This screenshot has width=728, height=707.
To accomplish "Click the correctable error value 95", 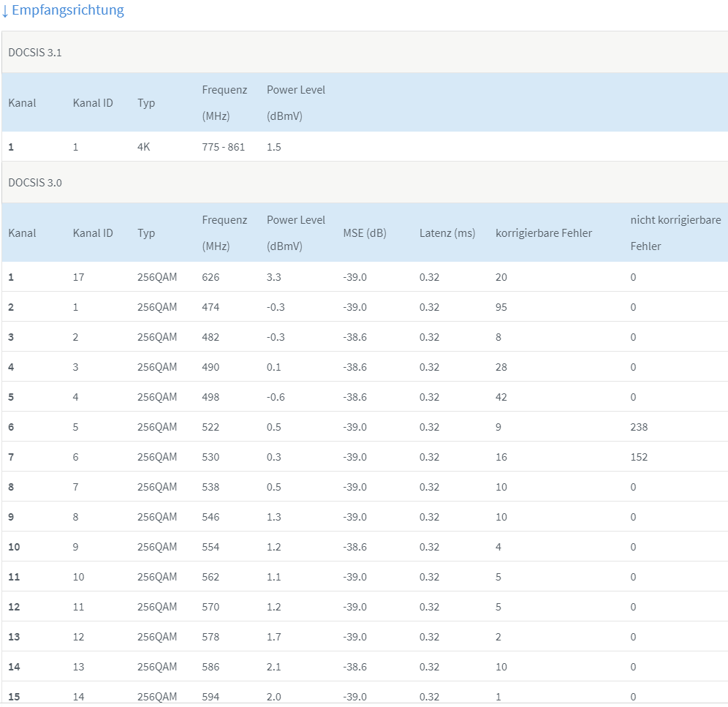I will (501, 307).
